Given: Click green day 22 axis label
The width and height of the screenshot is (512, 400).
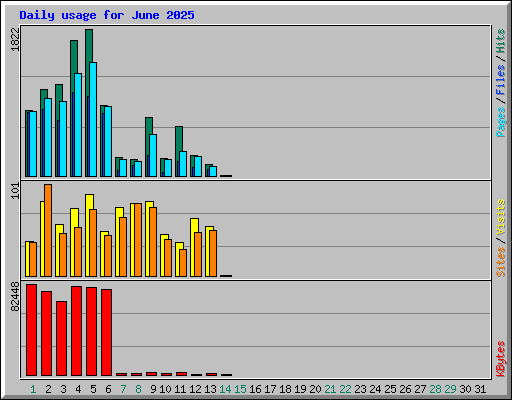Looking at the screenshot, I should point(345,389).
